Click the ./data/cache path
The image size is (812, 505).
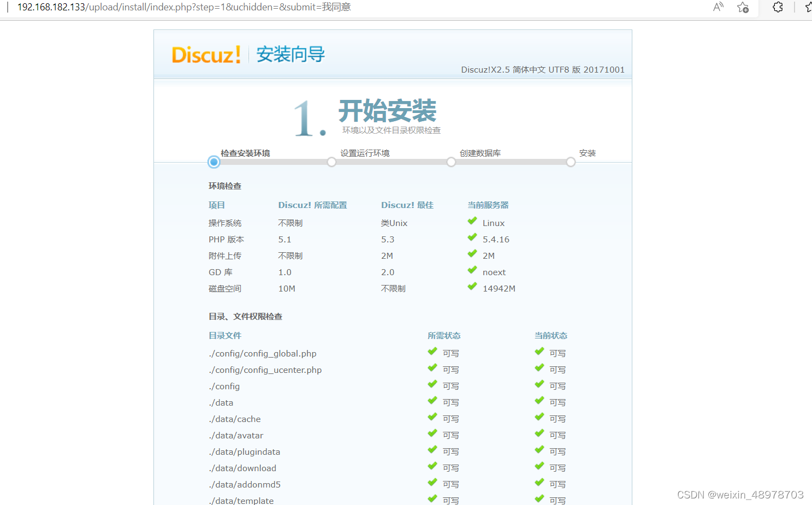tap(235, 419)
